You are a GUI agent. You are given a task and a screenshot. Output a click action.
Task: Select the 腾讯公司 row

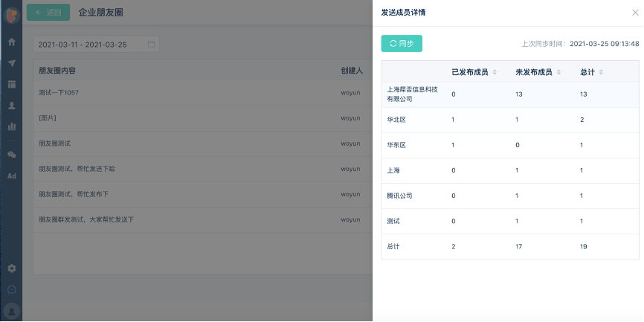[x=510, y=196]
